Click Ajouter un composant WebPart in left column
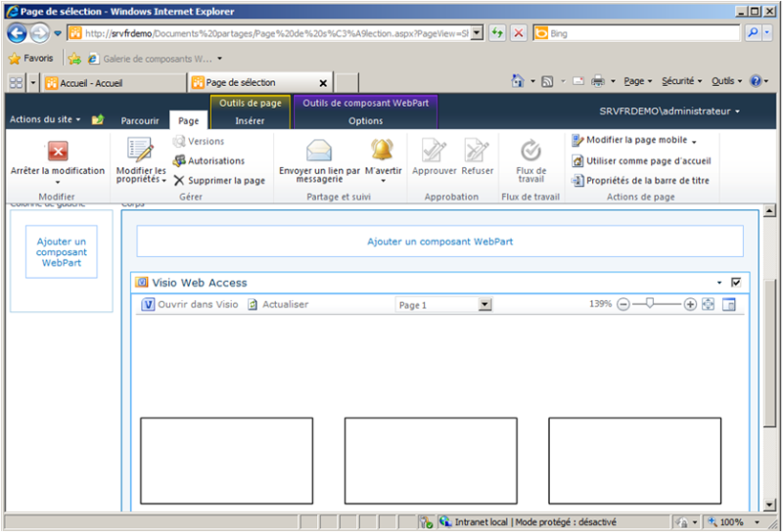 tap(62, 252)
